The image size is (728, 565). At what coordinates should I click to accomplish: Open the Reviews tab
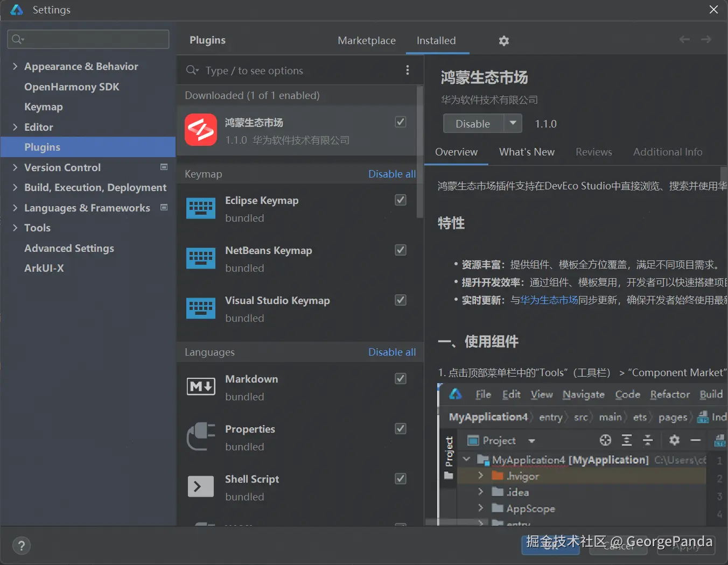[593, 152]
